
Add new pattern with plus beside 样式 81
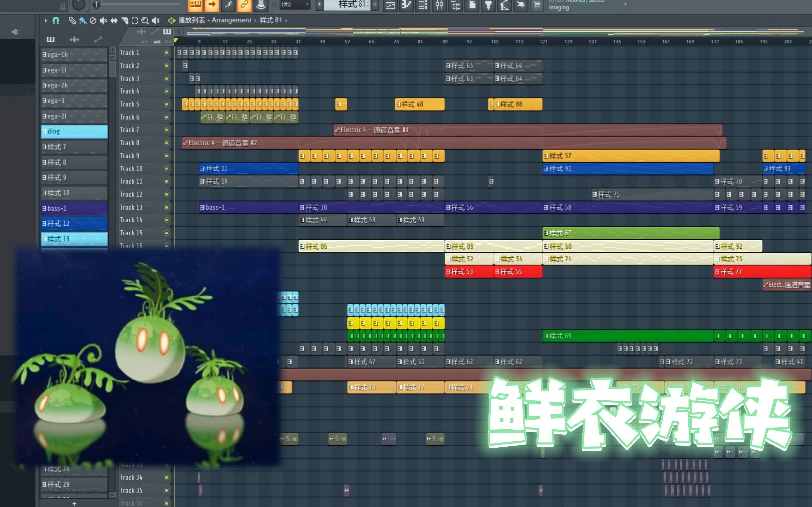(375, 4)
